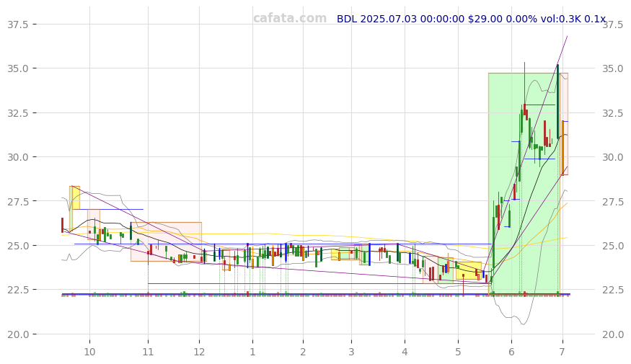The height and width of the screenshot is (364, 631).
Task: Click 22.5 on the left price axis
Action: [x=18, y=290]
